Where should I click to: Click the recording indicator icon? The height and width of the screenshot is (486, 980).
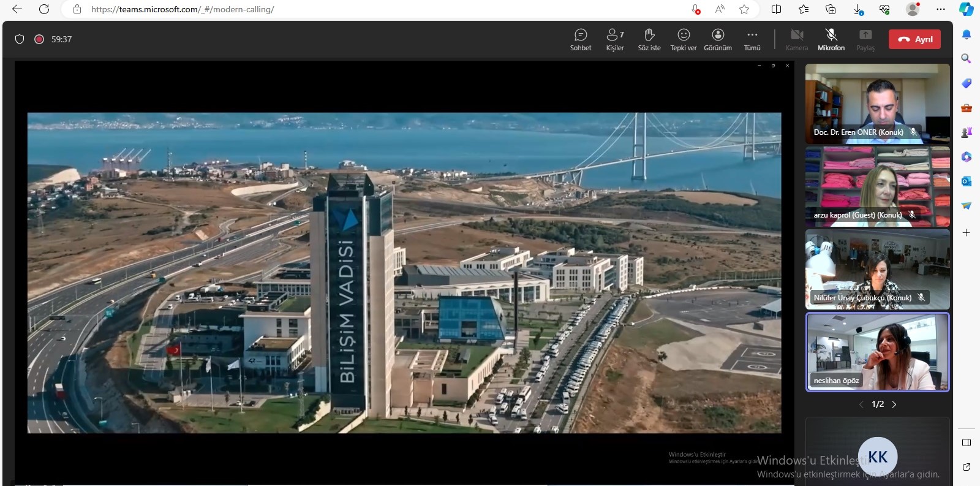click(39, 39)
